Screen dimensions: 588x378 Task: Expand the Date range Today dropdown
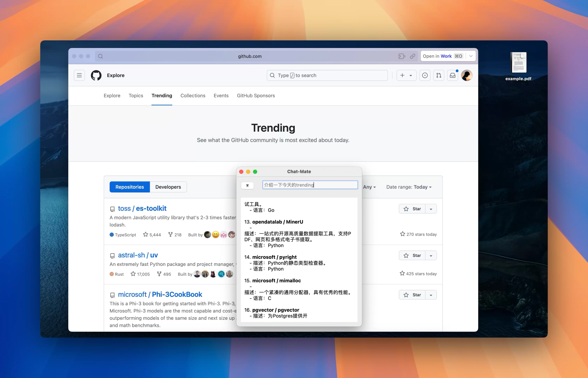pyautogui.click(x=409, y=187)
